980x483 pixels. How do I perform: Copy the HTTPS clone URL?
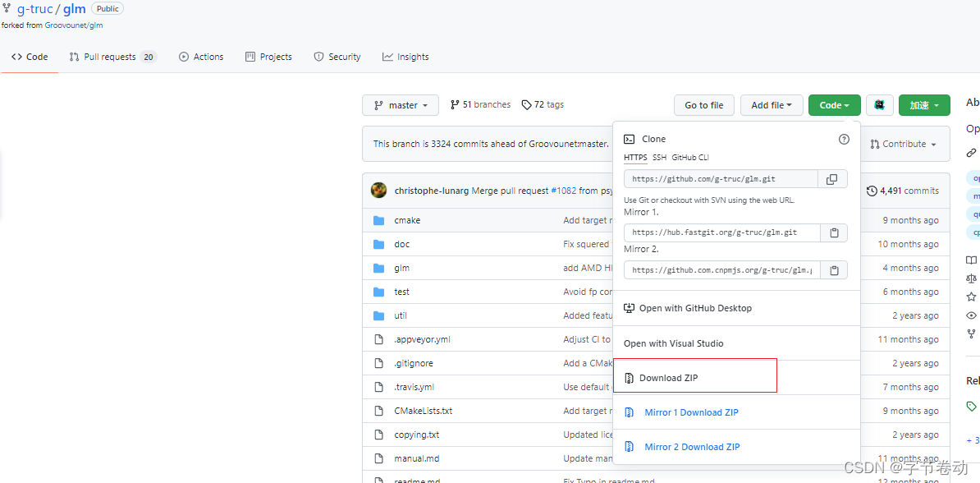point(832,179)
